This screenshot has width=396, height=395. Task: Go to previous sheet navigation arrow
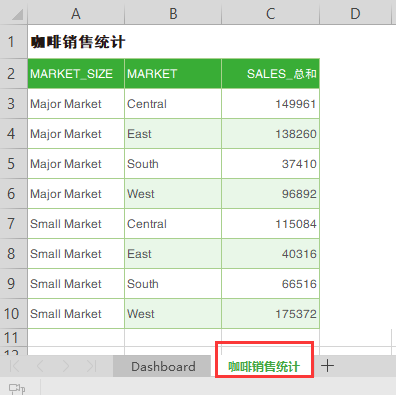click(x=40, y=366)
